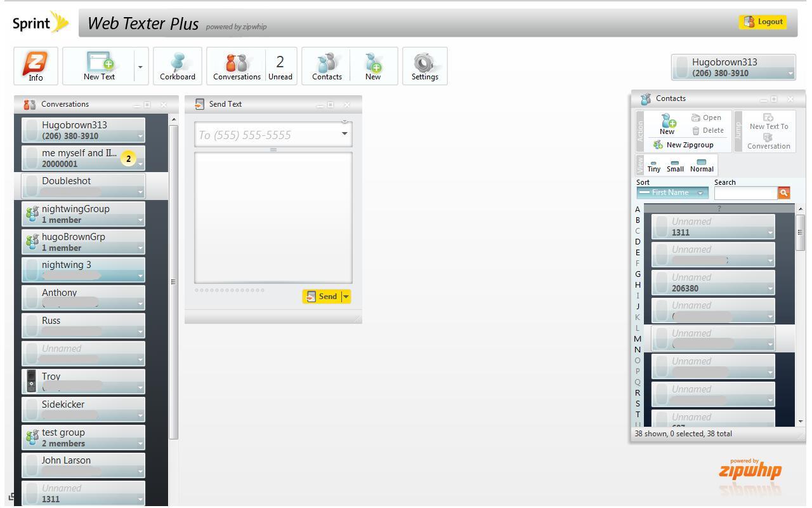Screen dimensions: 812x508
Task: Open the Settings gear
Action: [x=424, y=66]
